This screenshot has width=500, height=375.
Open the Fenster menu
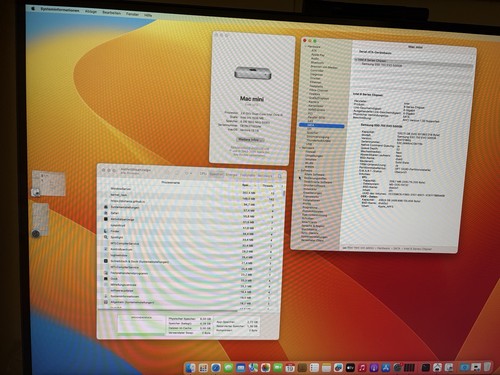pos(132,14)
